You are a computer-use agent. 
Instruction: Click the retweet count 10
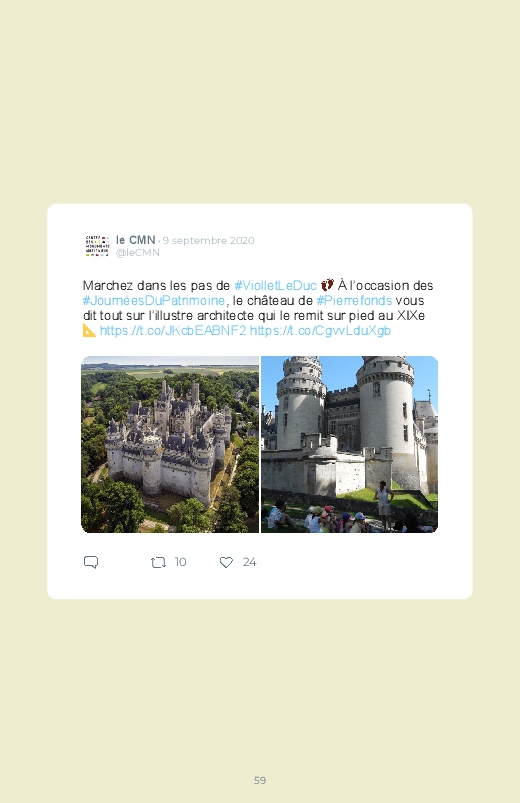point(180,562)
